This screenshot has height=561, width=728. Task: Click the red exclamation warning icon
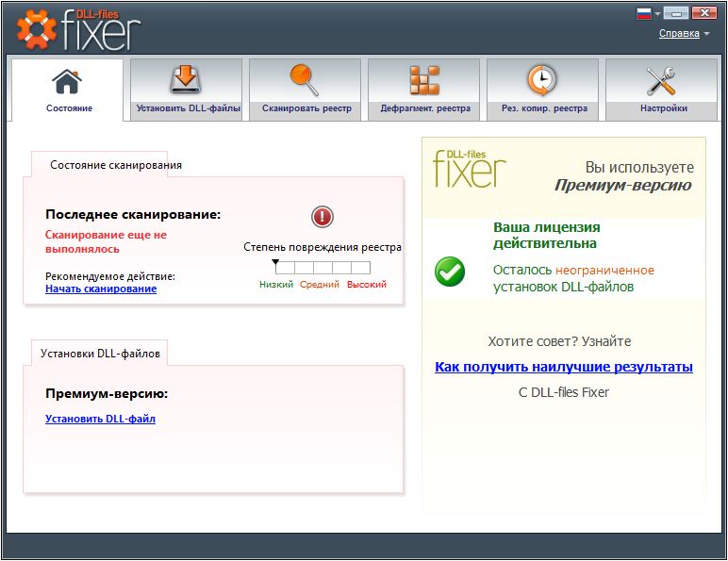323,217
